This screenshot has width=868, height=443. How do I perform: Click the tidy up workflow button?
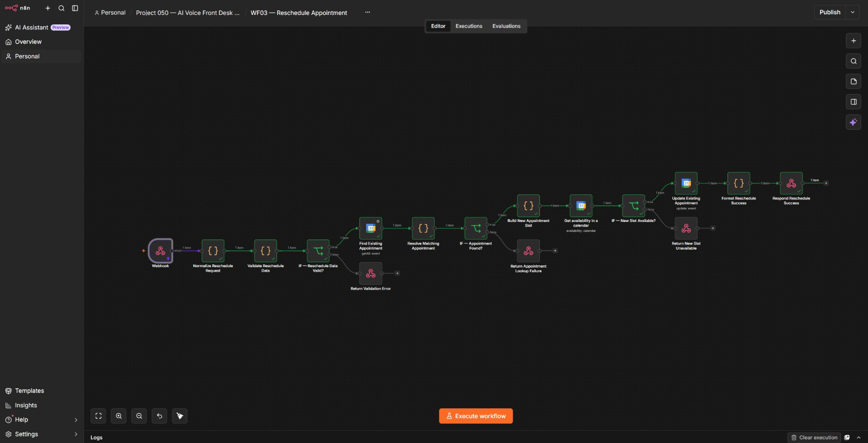pyautogui.click(x=180, y=416)
